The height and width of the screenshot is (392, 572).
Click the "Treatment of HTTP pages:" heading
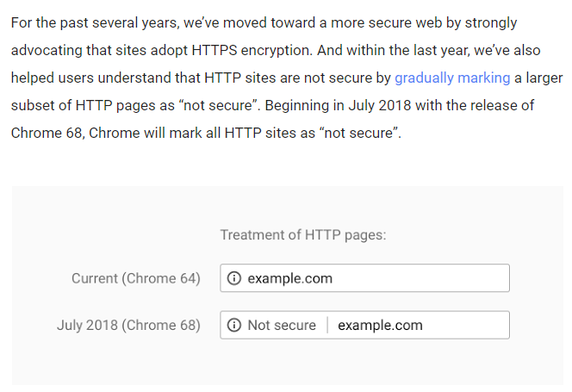(x=303, y=234)
